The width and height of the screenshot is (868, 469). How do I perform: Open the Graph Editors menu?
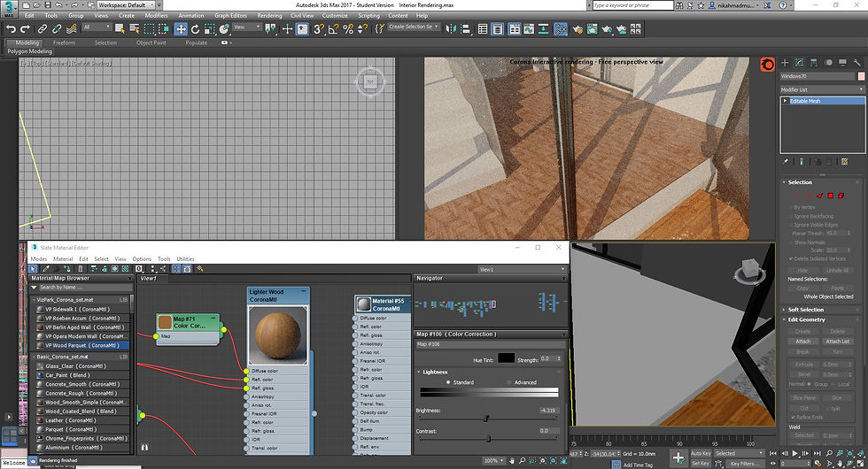(230, 16)
